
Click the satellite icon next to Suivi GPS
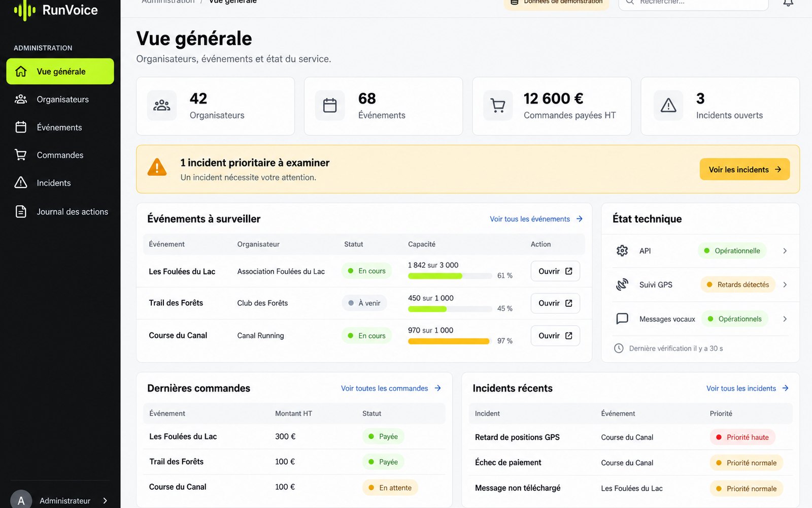(622, 284)
